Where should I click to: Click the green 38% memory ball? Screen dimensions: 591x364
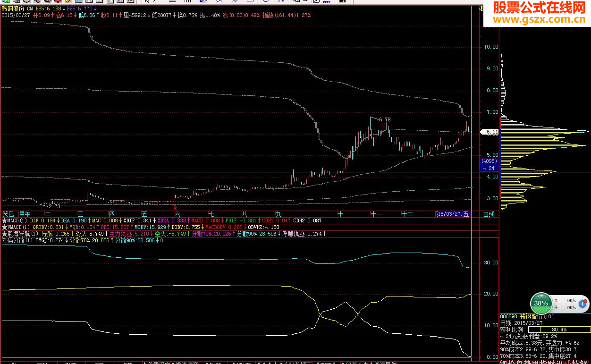coord(541,304)
